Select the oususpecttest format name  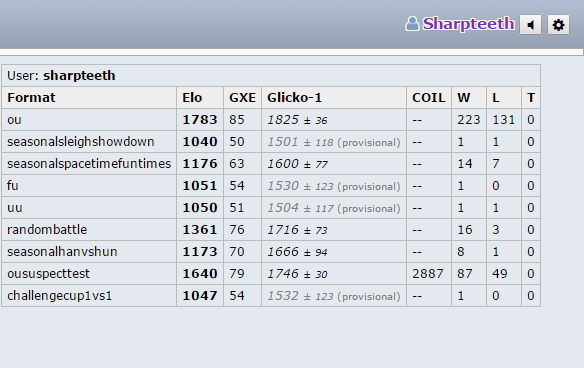(48, 273)
